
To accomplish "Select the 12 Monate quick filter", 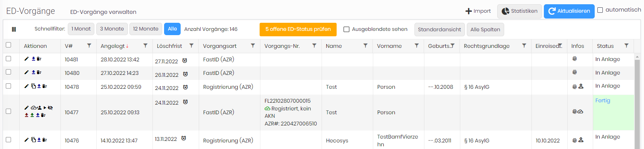I will (x=146, y=29).
